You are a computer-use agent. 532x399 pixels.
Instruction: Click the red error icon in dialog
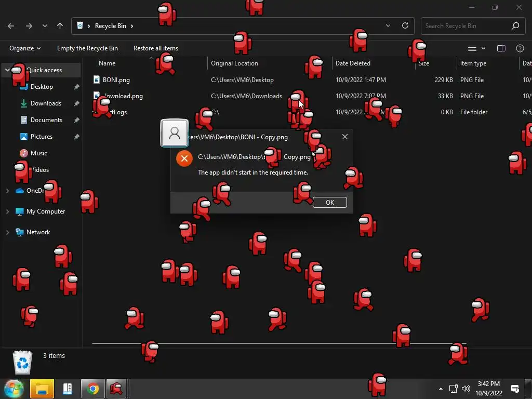(x=184, y=158)
